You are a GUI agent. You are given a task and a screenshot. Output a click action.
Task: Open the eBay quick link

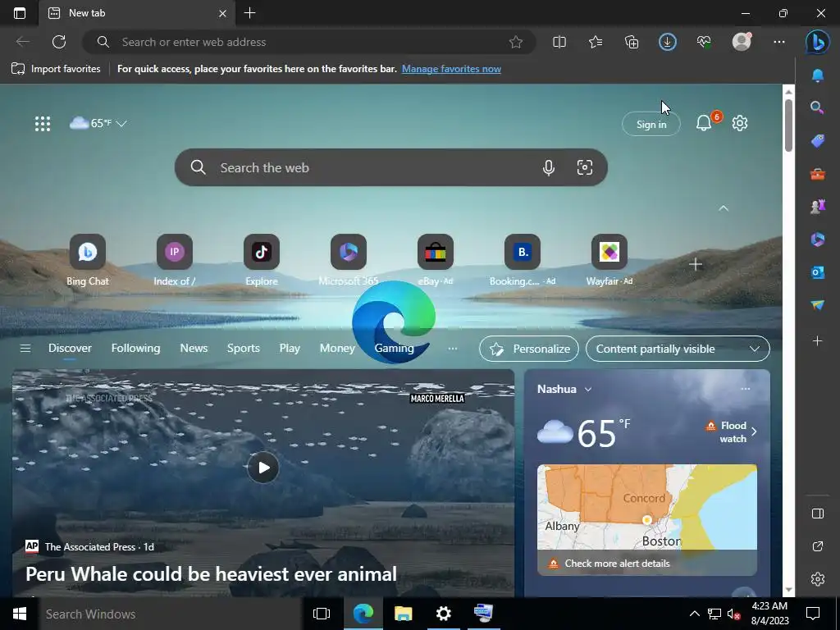tap(435, 260)
